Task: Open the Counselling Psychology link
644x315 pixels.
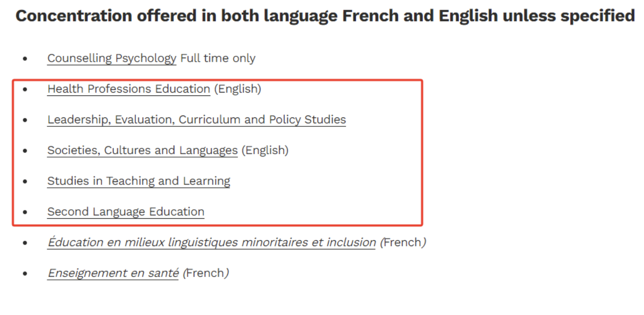Action: coord(111,58)
